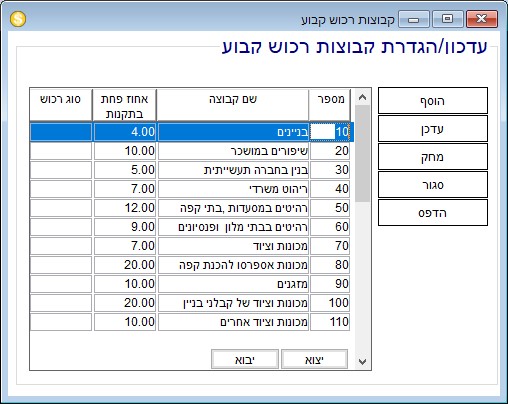Select the row שיפורים במושכר
This screenshot has width=508, height=404.
pos(190,151)
